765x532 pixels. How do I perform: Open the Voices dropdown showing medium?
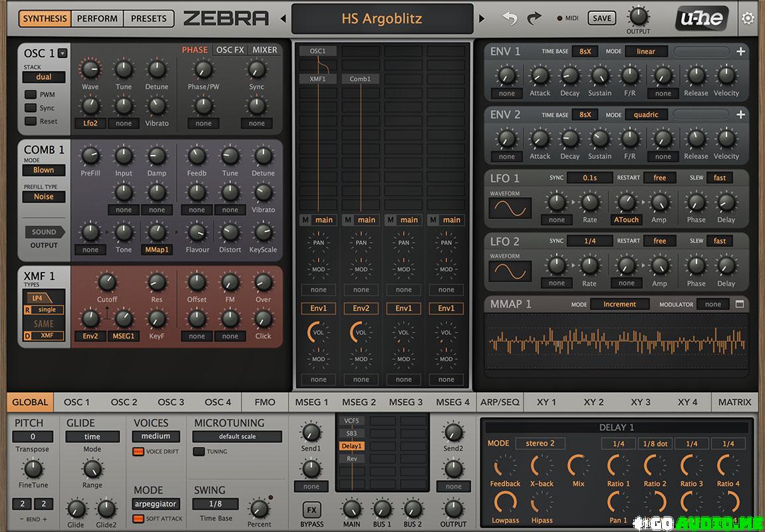(x=156, y=436)
